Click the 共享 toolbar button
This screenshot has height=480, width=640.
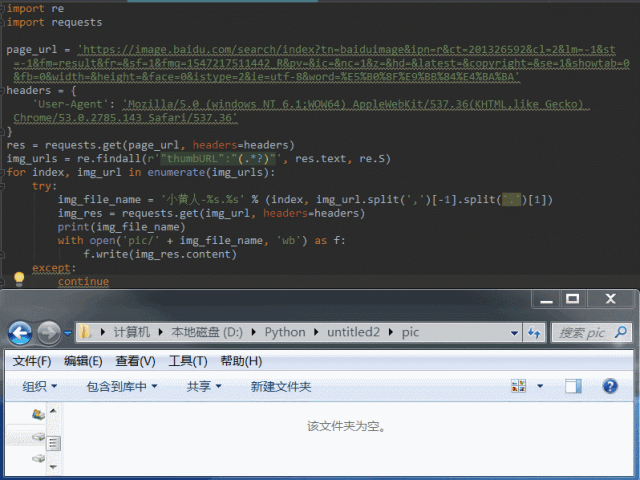[x=204, y=386]
